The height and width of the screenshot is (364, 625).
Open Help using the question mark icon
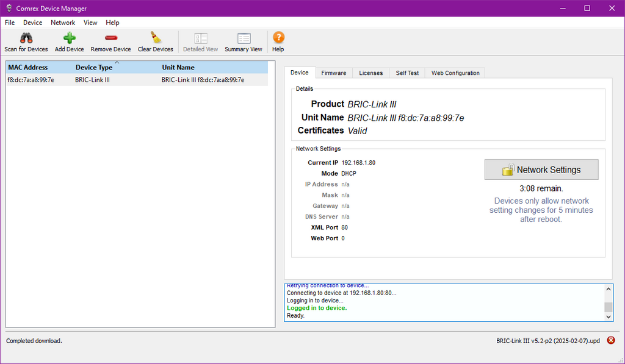[x=278, y=38]
